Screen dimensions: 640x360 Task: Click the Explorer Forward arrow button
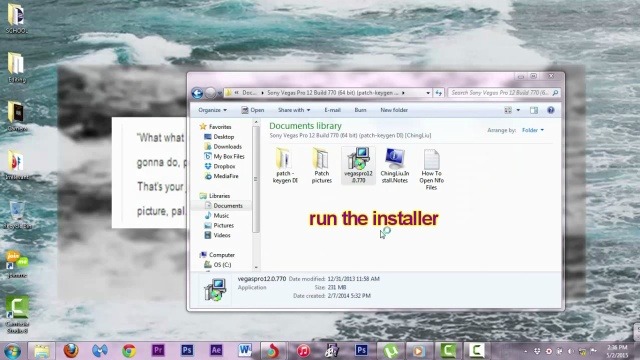(x=210, y=93)
